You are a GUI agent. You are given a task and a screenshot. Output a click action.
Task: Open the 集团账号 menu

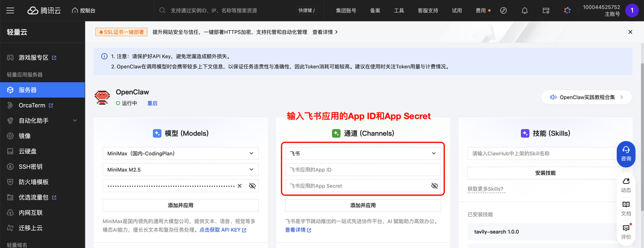point(346,10)
